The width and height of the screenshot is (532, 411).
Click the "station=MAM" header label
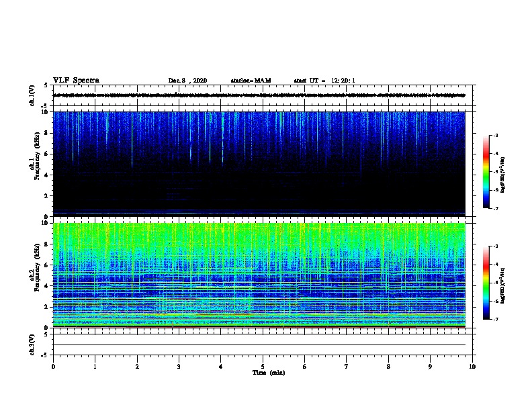pyautogui.click(x=251, y=81)
